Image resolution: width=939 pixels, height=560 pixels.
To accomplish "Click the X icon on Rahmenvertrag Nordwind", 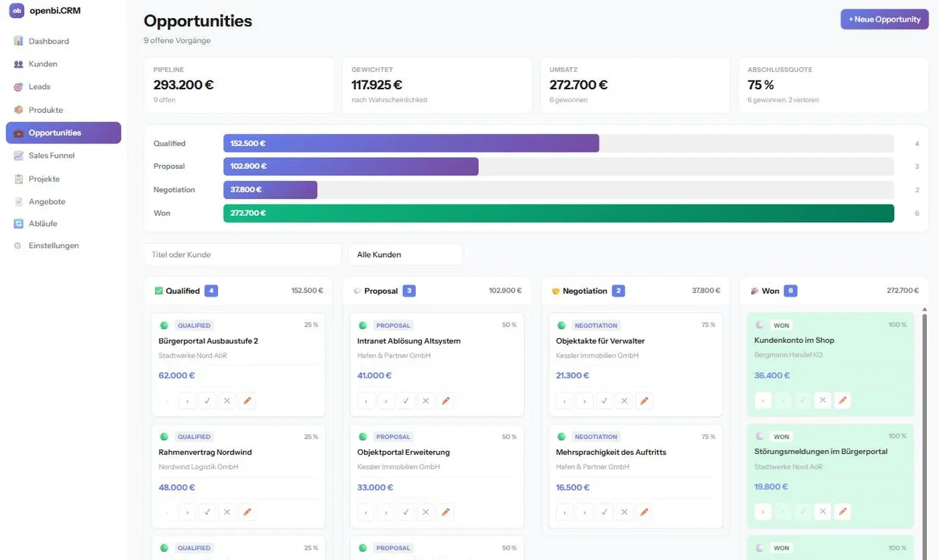I will [227, 512].
